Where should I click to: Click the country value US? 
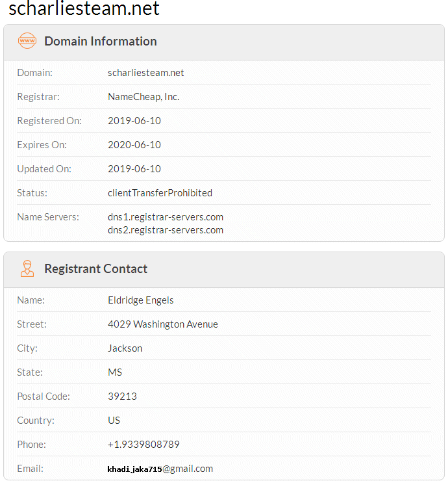click(114, 421)
